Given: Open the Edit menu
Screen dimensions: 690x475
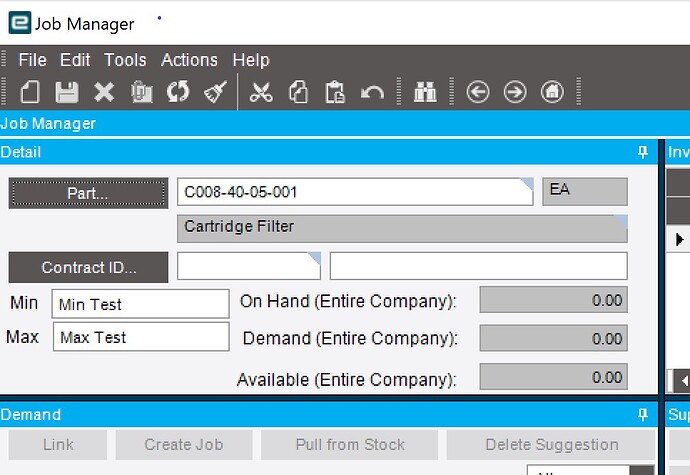Looking at the screenshot, I should [75, 59].
